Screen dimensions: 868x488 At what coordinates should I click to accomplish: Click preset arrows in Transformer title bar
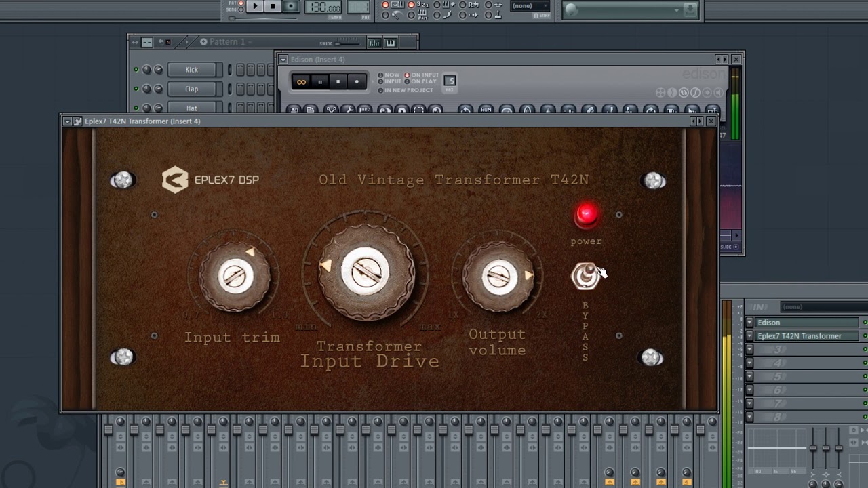coord(696,121)
